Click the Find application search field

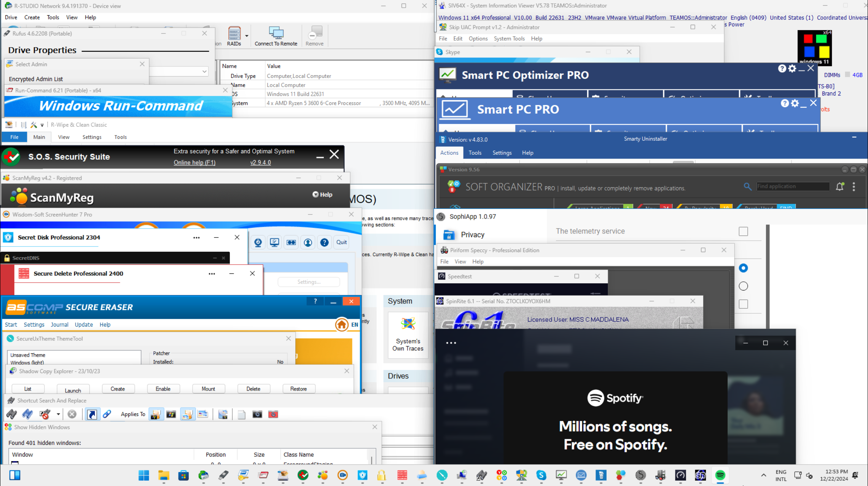click(793, 186)
